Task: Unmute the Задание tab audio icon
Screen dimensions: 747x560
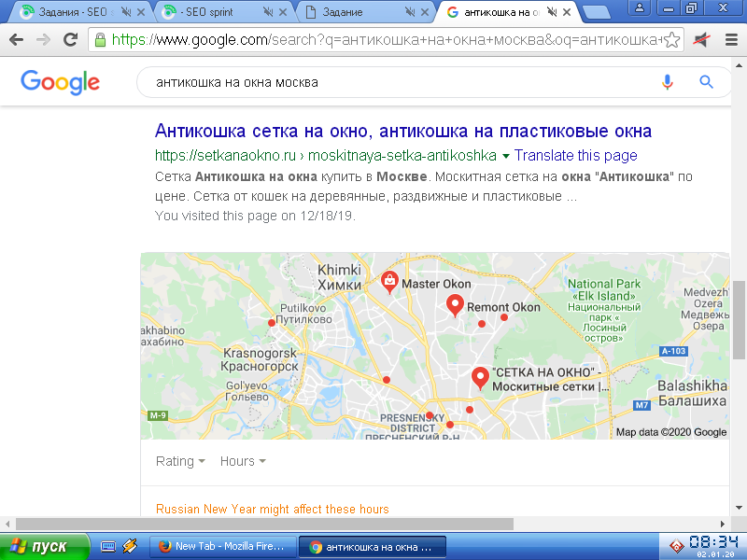Action: coord(410,12)
